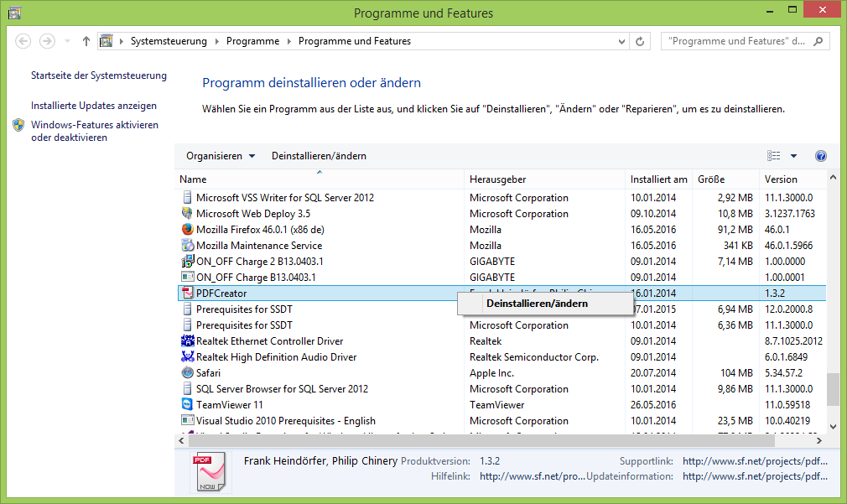Select Prerequisites for SSDT version 11.1.3000.0
The height and width of the screenshot is (504, 847).
(501, 325)
